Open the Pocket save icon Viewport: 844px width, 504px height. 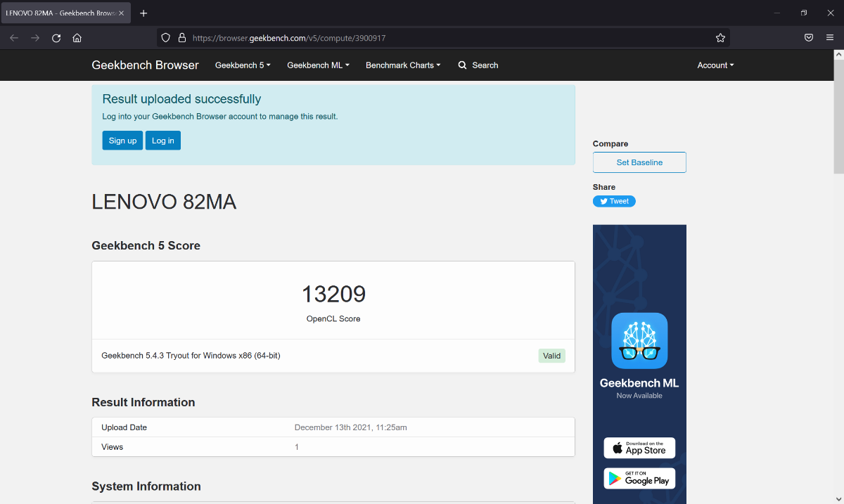click(809, 38)
